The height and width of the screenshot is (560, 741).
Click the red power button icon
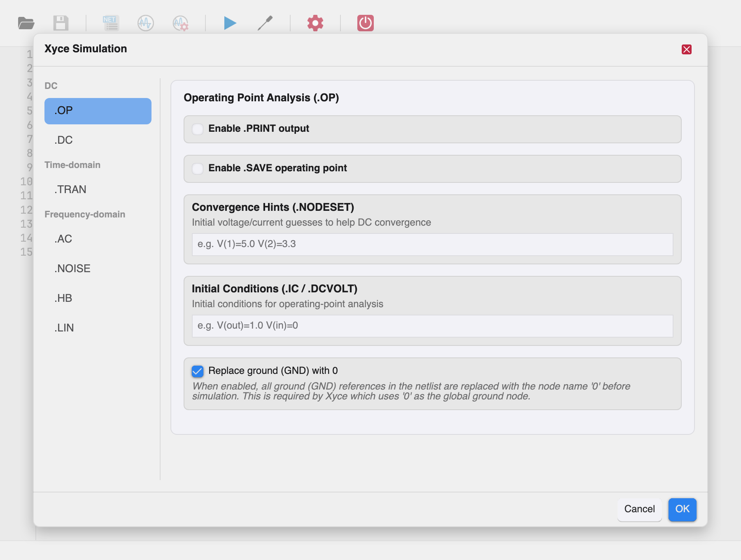coord(366,23)
